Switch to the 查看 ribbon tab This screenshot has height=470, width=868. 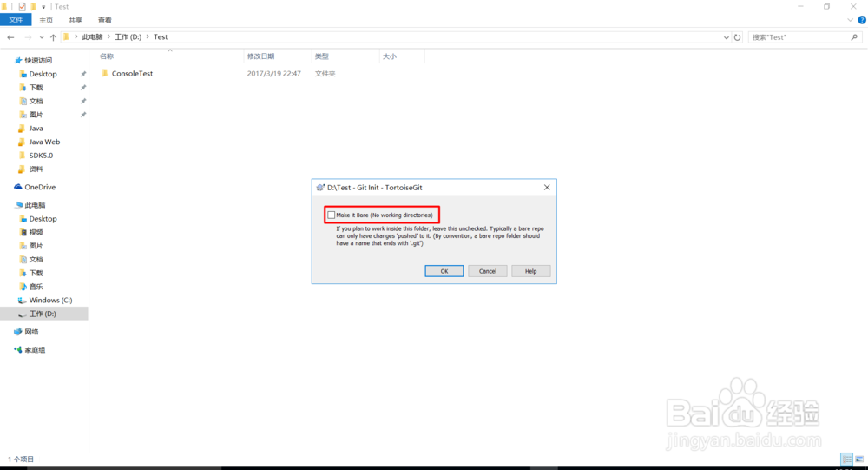click(x=105, y=20)
